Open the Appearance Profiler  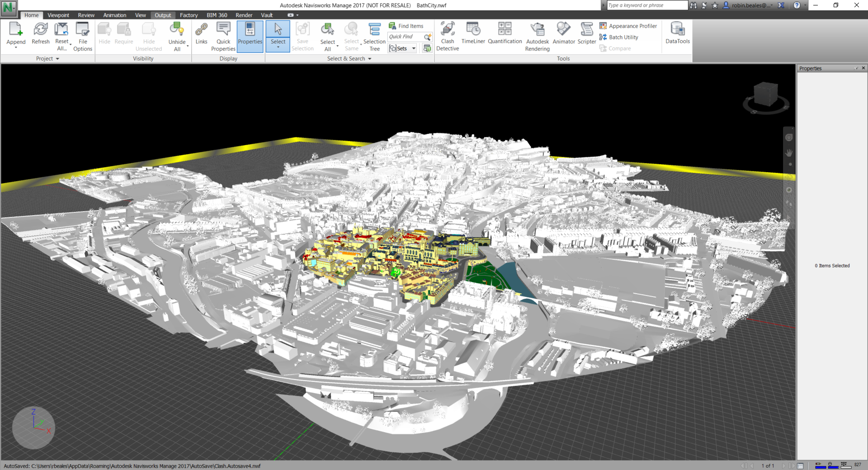point(628,26)
